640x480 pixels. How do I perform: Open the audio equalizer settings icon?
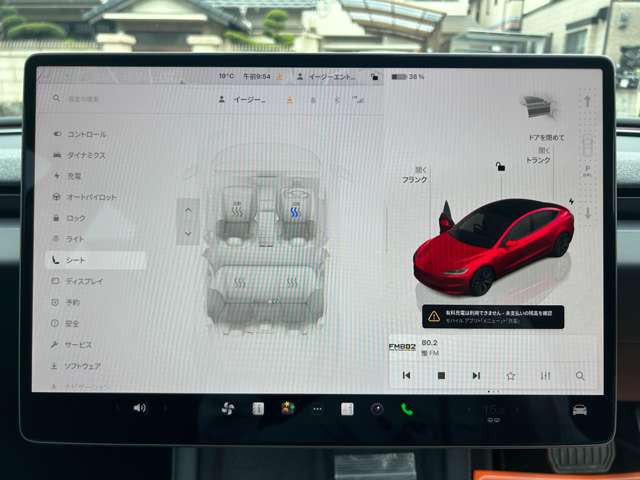click(x=545, y=376)
